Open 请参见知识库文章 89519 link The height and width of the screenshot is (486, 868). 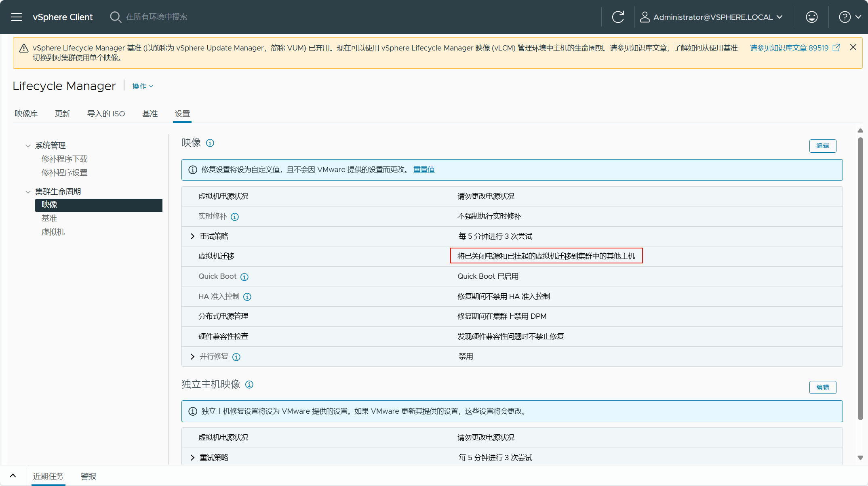pyautogui.click(x=789, y=48)
